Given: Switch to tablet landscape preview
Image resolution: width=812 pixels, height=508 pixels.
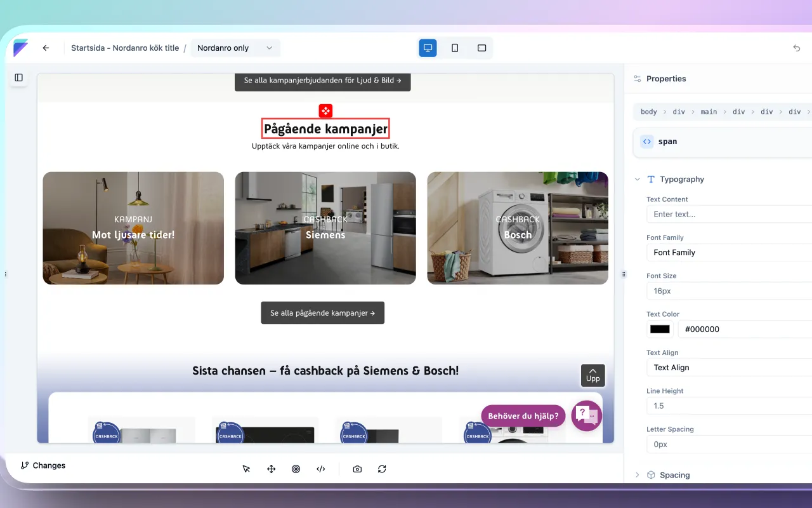Looking at the screenshot, I should [x=481, y=48].
